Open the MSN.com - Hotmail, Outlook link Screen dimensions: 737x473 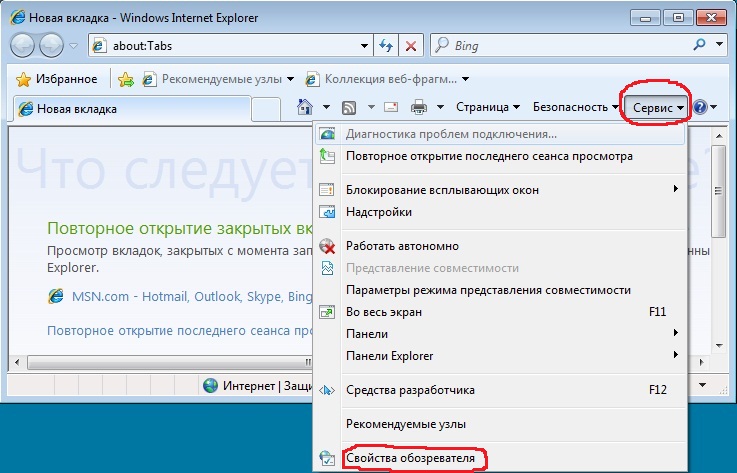click(192, 297)
